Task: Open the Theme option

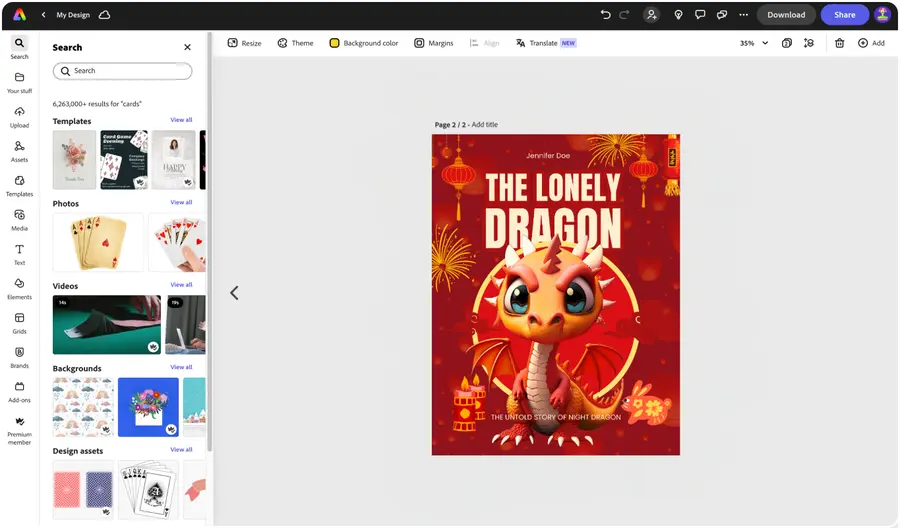Action: click(x=296, y=43)
